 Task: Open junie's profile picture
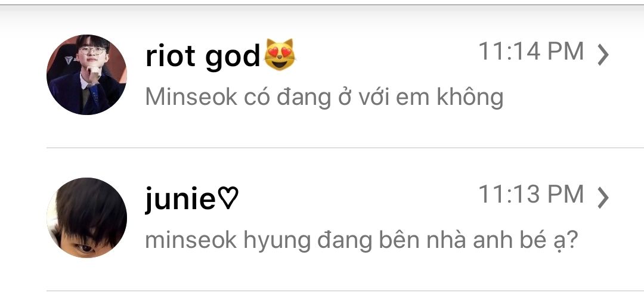(86, 218)
